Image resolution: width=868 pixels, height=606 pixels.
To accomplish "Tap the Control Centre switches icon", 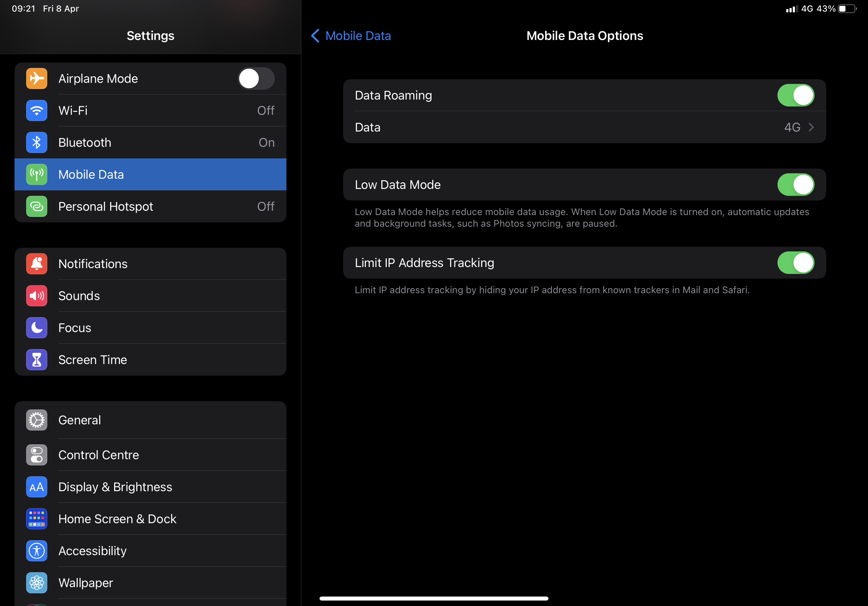I will tap(37, 455).
